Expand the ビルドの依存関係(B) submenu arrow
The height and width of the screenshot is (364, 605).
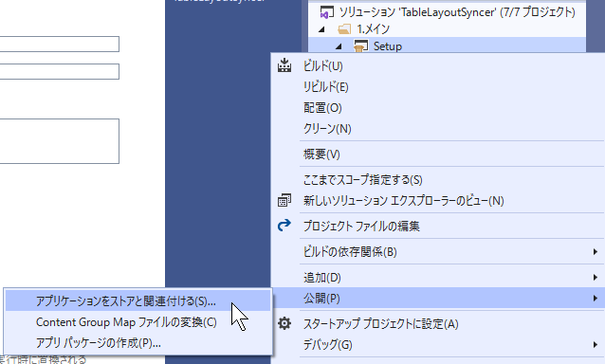coord(595,252)
